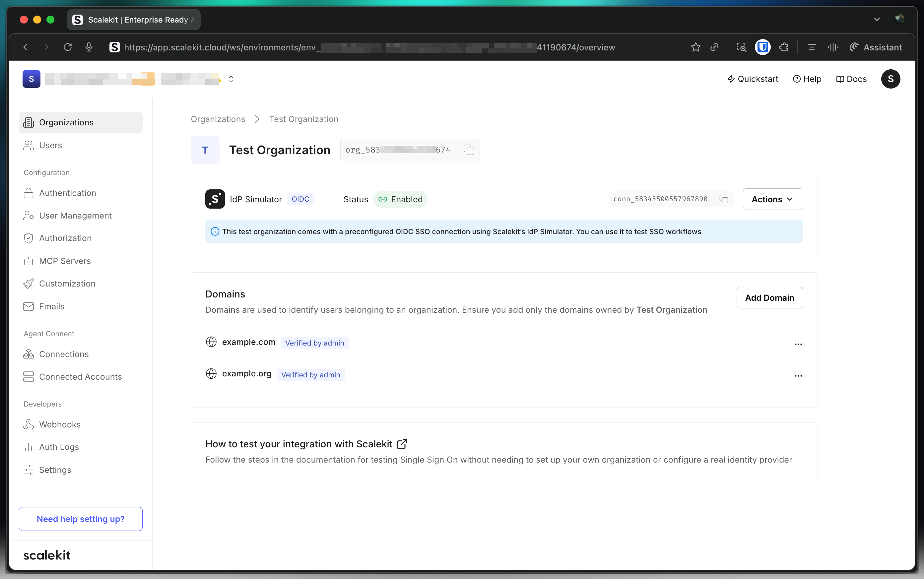This screenshot has height=579, width=924.
Task: Select Webhooks under Developers
Action: 60,424
